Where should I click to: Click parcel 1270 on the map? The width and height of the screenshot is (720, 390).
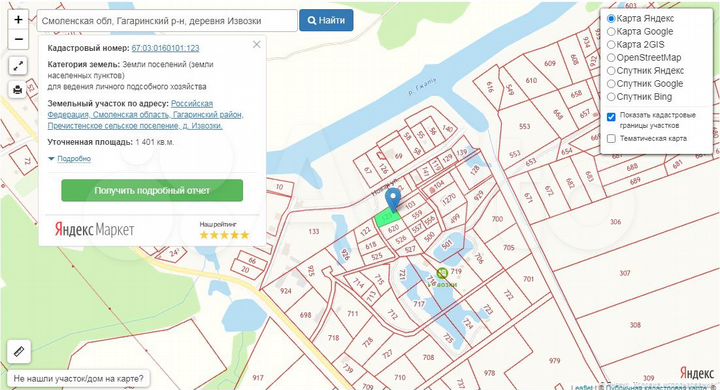449,199
